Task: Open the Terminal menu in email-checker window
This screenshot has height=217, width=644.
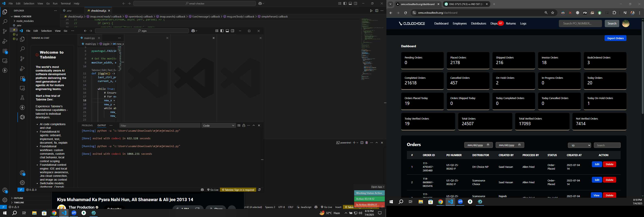Action: click(x=65, y=3)
